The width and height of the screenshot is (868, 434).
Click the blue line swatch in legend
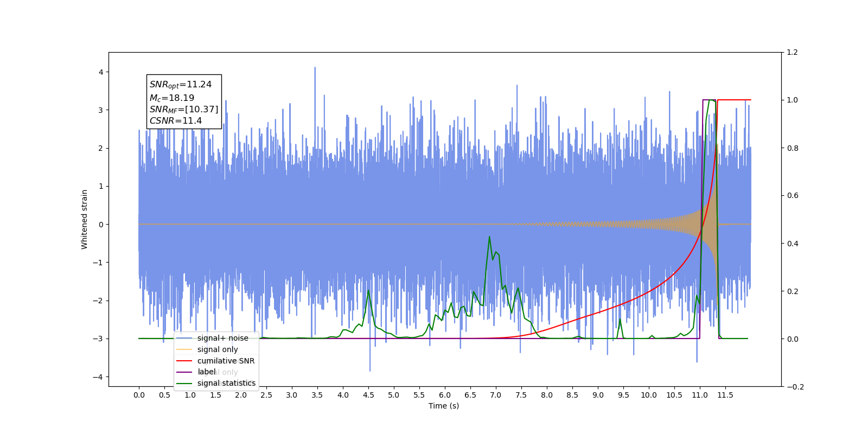pos(184,338)
